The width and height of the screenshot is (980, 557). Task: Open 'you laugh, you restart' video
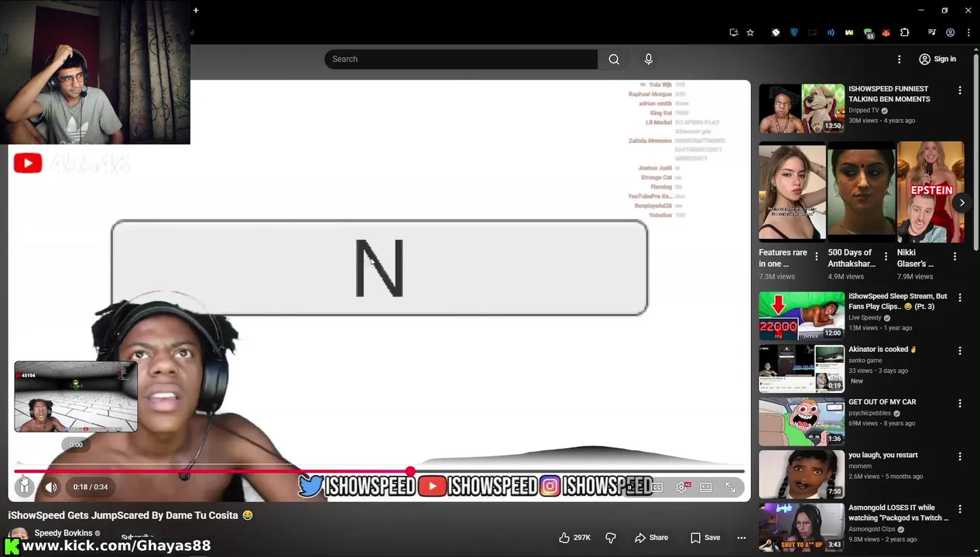click(x=801, y=474)
